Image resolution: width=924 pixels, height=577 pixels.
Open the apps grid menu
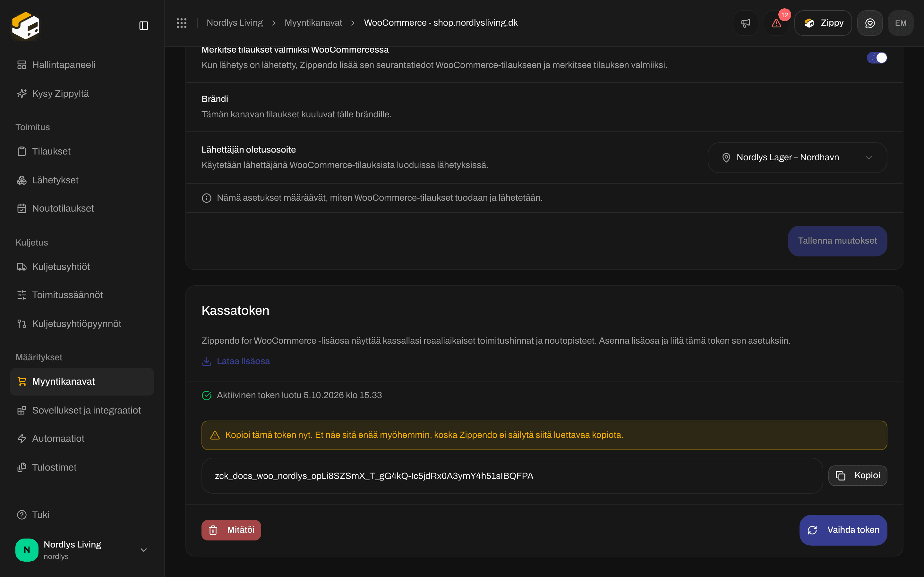[x=181, y=23]
